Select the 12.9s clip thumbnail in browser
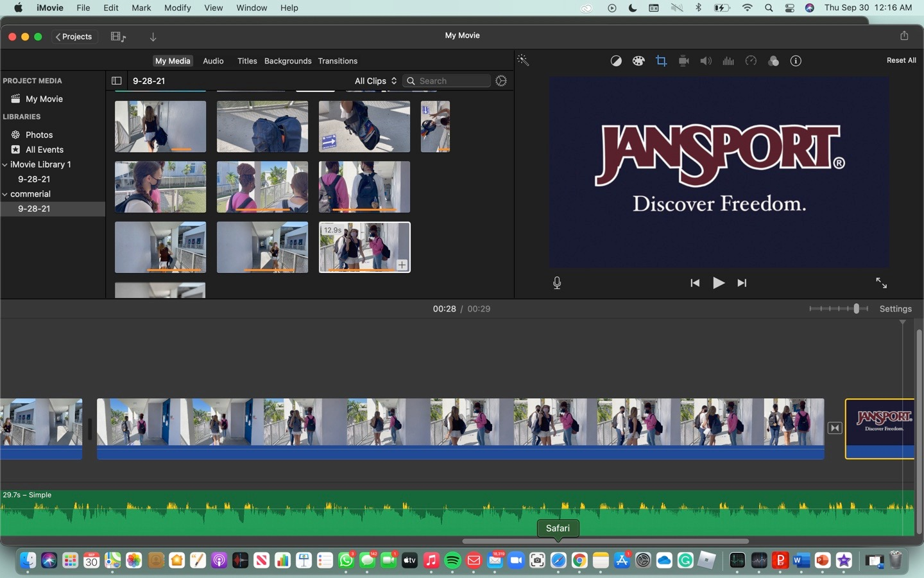This screenshot has width=924, height=578. point(364,247)
